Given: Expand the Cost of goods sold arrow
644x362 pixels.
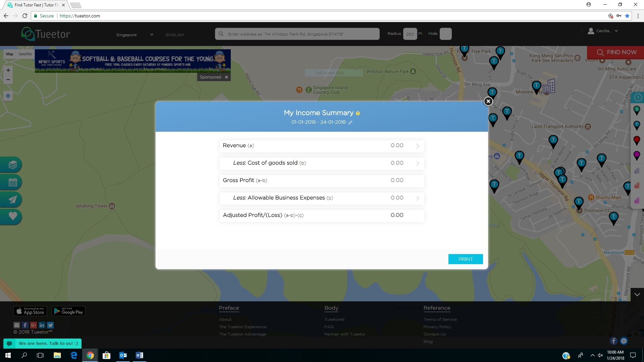Looking at the screenshot, I should click(x=418, y=163).
